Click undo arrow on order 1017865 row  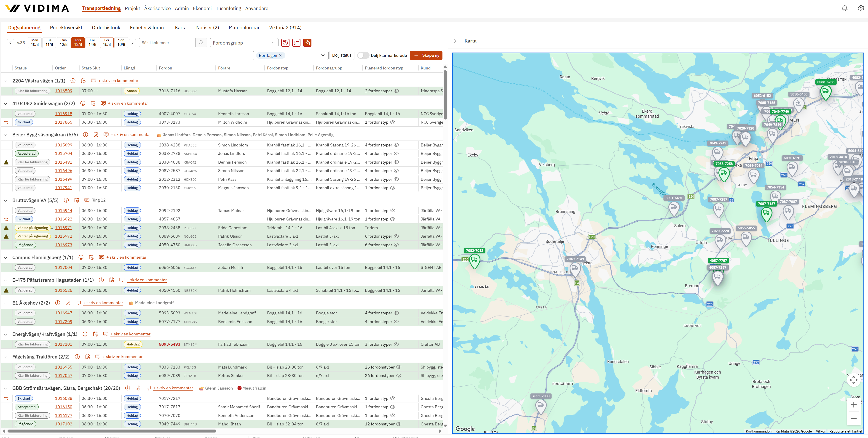(x=6, y=122)
